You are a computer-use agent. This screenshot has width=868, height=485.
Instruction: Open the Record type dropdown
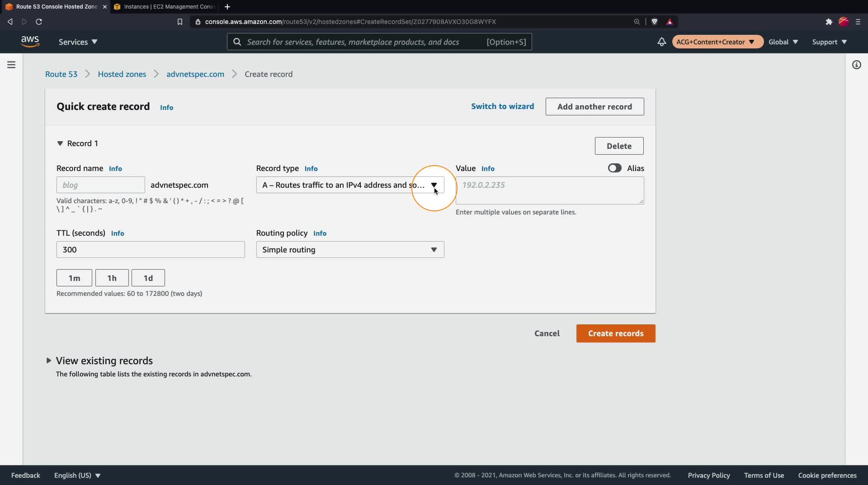[350, 185]
